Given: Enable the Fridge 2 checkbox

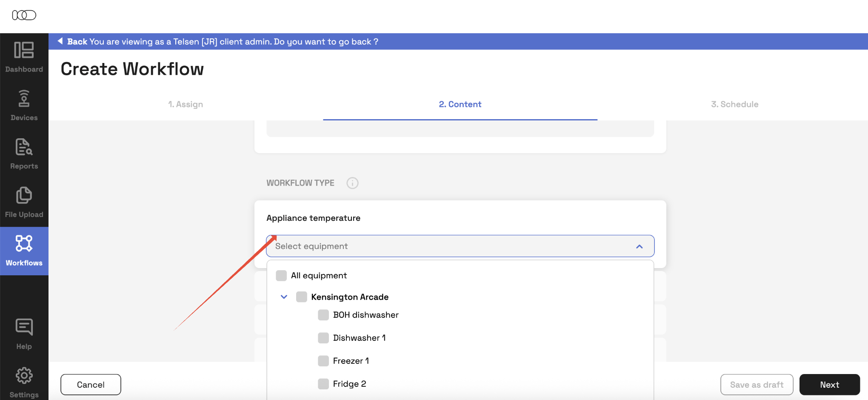Looking at the screenshot, I should click(323, 384).
